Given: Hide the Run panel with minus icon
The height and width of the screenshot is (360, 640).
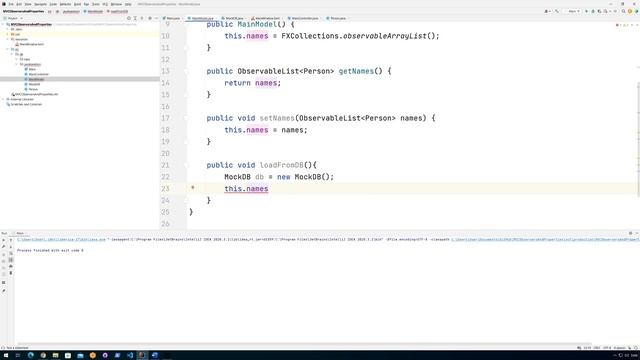Looking at the screenshot, I should [636, 233].
